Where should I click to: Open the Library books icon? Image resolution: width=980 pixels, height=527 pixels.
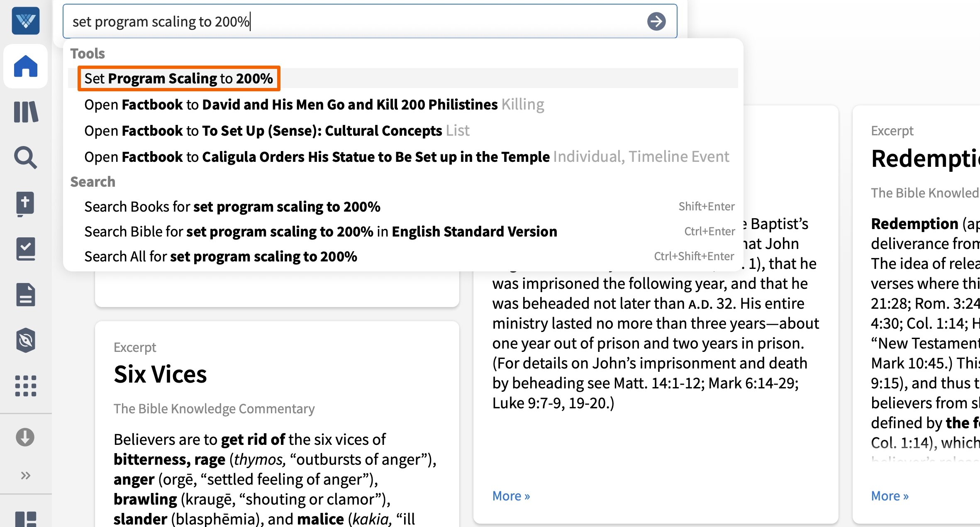[26, 112]
